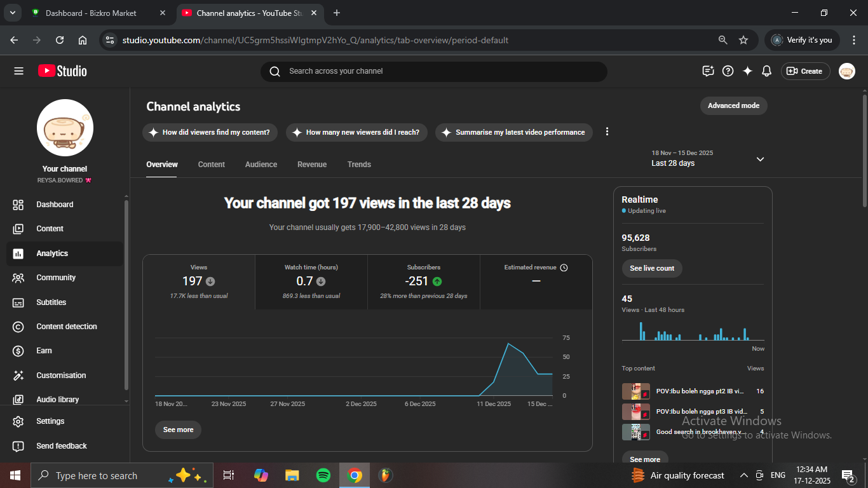Click the notifications bell icon
This screenshot has height=488, width=868.
766,71
